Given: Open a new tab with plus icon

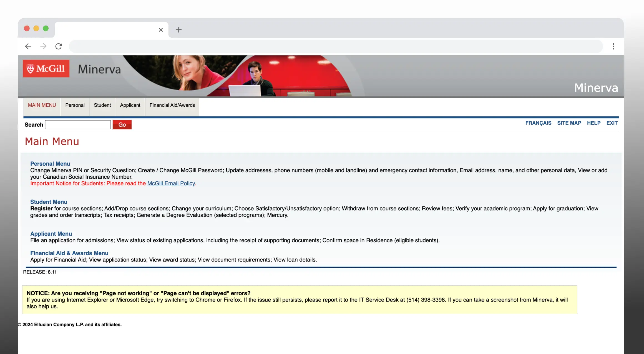Looking at the screenshot, I should pyautogui.click(x=179, y=30).
